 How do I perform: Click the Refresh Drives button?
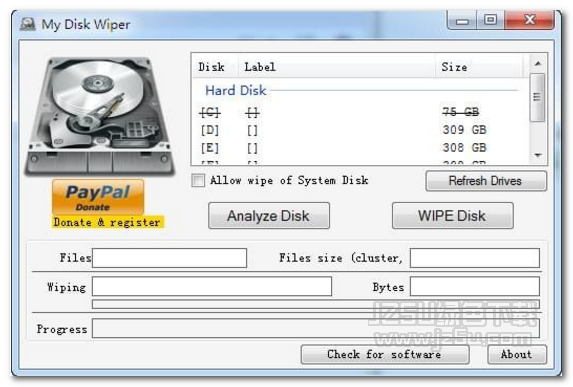click(486, 181)
